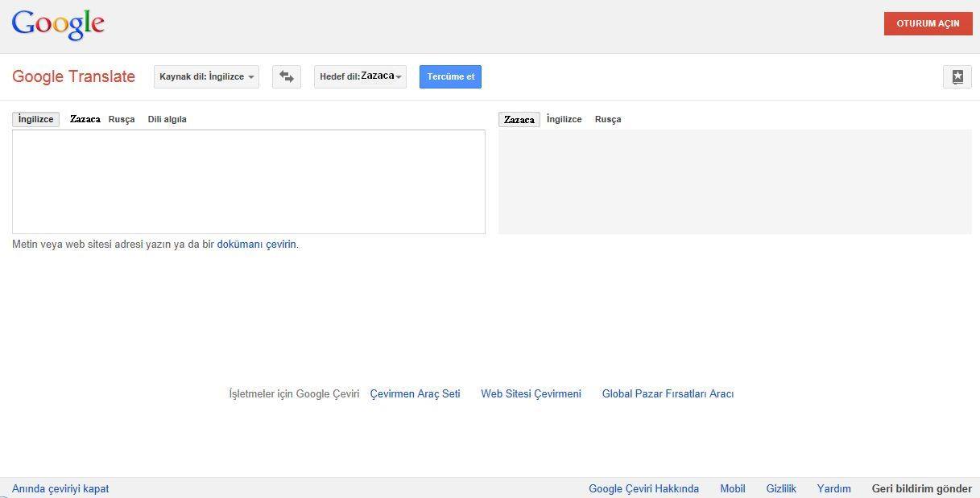Select İngilizce source language tab
This screenshot has width=980, height=498.
click(x=35, y=119)
